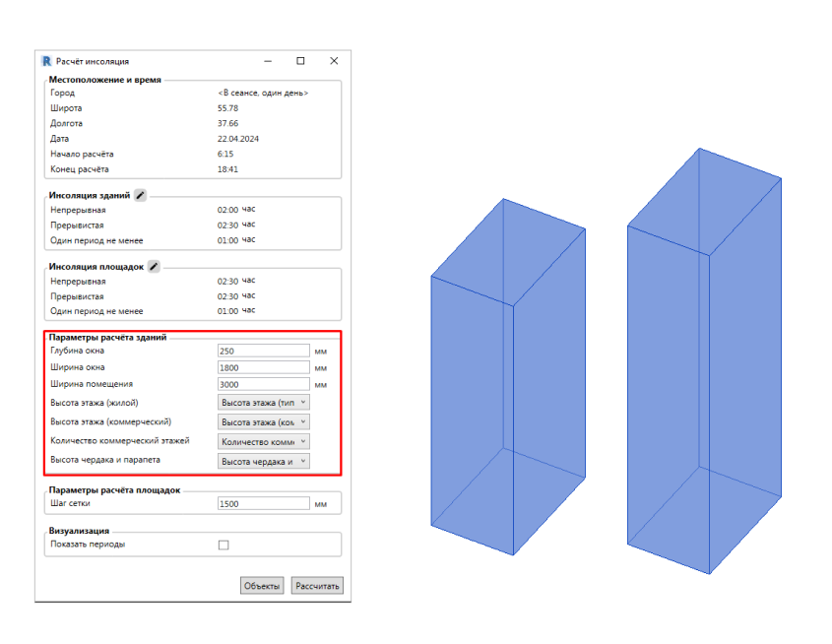Focus the Ширина окна field showing 1800
The image size is (832, 644).
[x=263, y=367]
